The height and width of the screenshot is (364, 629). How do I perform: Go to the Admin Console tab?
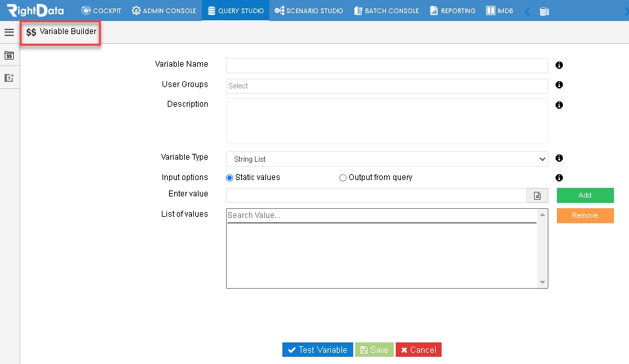[x=164, y=11]
